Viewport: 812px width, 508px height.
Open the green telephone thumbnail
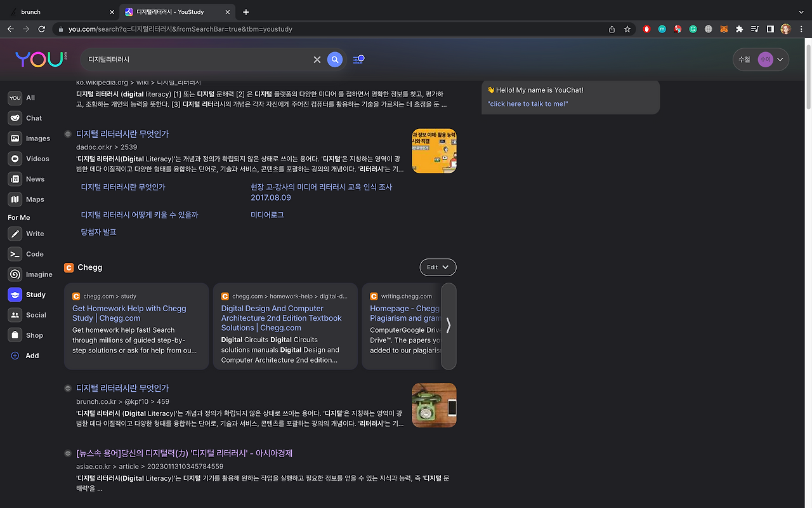pos(434,405)
